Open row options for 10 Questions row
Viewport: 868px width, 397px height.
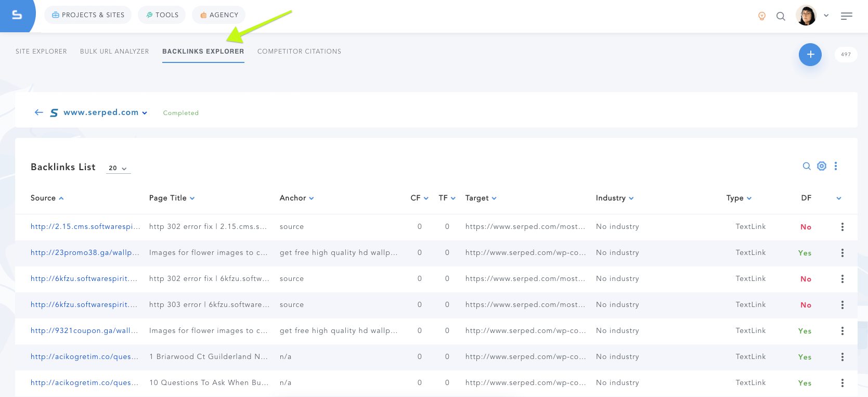coord(843,383)
